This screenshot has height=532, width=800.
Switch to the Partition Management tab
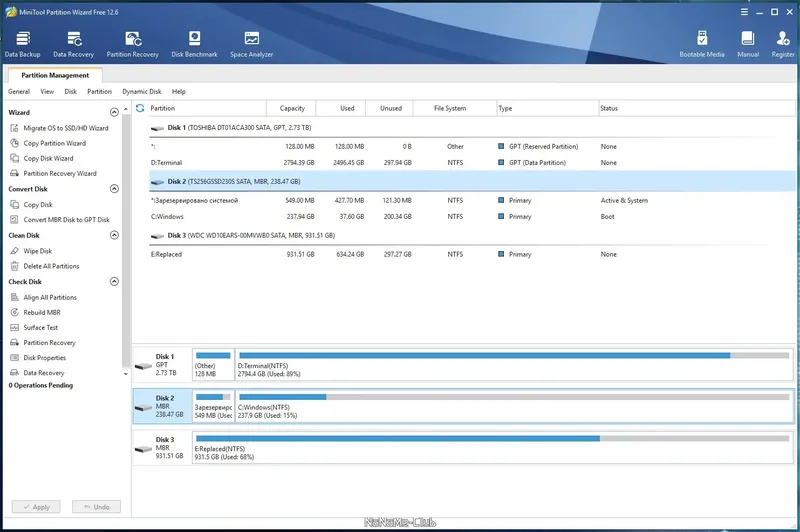[55, 75]
